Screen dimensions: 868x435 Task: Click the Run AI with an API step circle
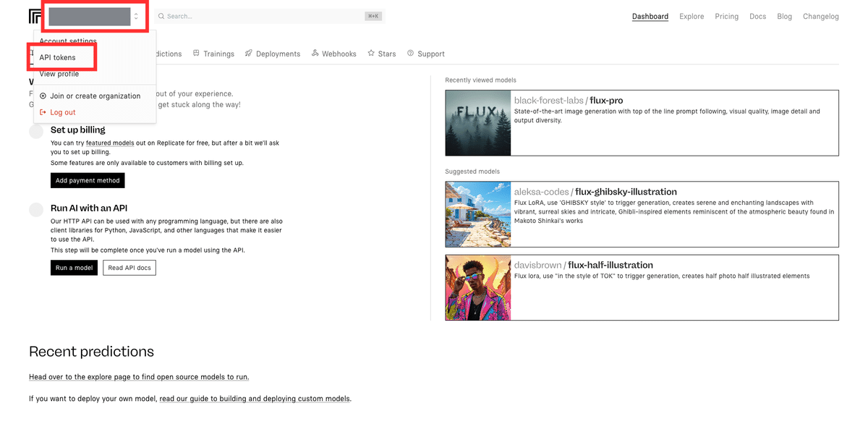tap(36, 209)
